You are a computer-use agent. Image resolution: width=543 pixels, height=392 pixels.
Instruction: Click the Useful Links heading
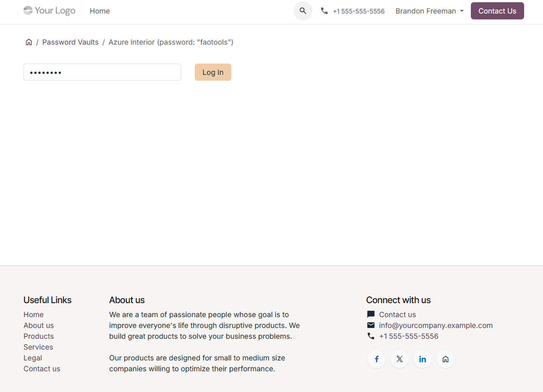(x=48, y=300)
